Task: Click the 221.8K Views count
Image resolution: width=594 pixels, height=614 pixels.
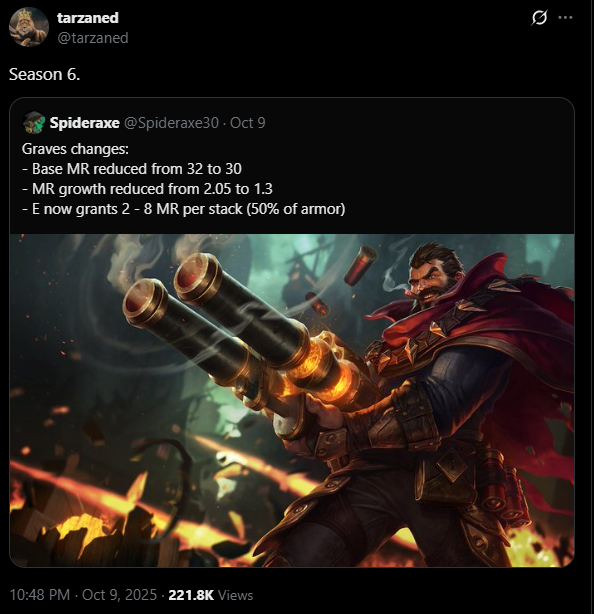Action: click(x=211, y=595)
